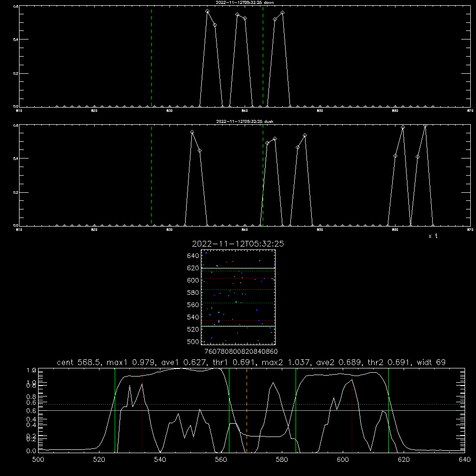This screenshot has width=476, height=476.
Task: Select the dawn diamond marker at x=836
Action: (x=215, y=25)
